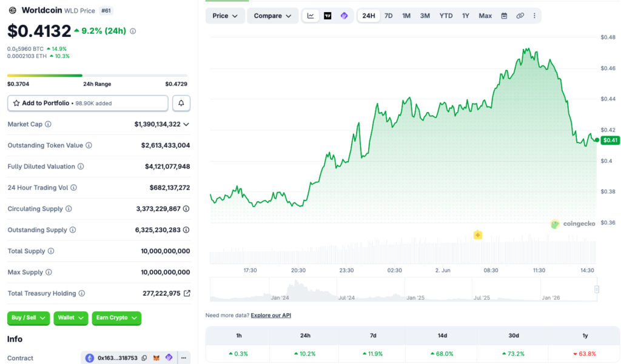Image resolution: width=621 pixels, height=364 pixels.
Task: Click the purple diamond icon beside contract
Action: click(169, 357)
